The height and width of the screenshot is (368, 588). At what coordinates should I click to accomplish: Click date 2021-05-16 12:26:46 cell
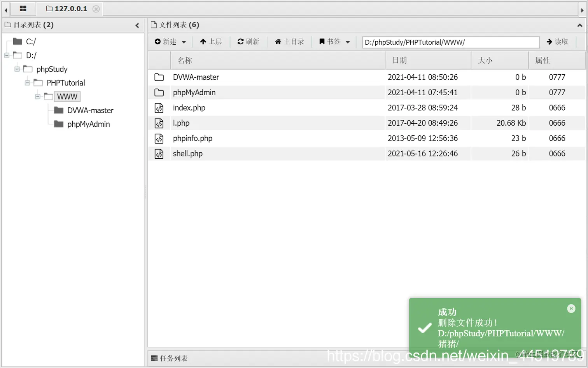point(423,154)
